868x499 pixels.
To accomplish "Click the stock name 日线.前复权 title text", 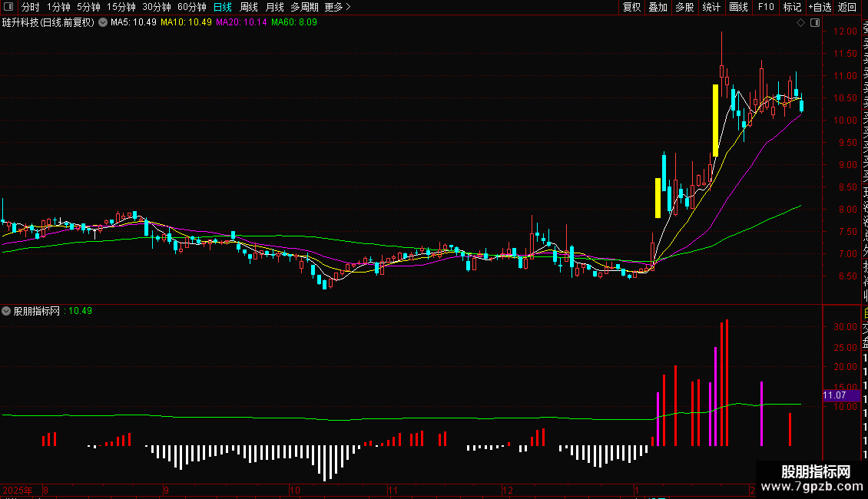I will point(48,23).
